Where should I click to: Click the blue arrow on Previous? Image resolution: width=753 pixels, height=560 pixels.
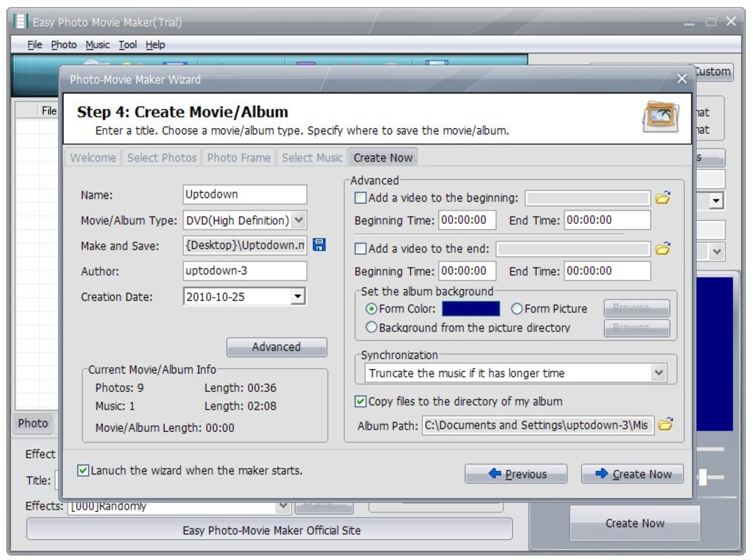pyautogui.click(x=495, y=474)
